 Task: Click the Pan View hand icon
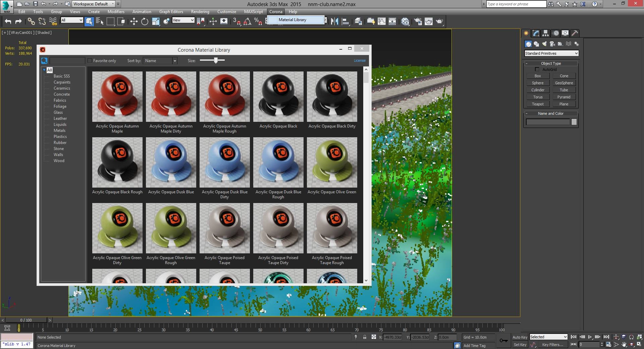pyautogui.click(x=624, y=345)
